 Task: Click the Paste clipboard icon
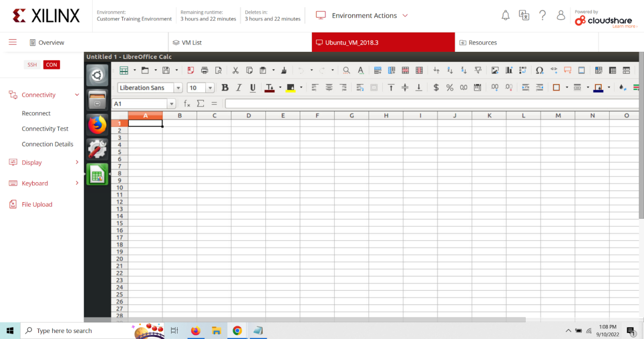tap(263, 70)
